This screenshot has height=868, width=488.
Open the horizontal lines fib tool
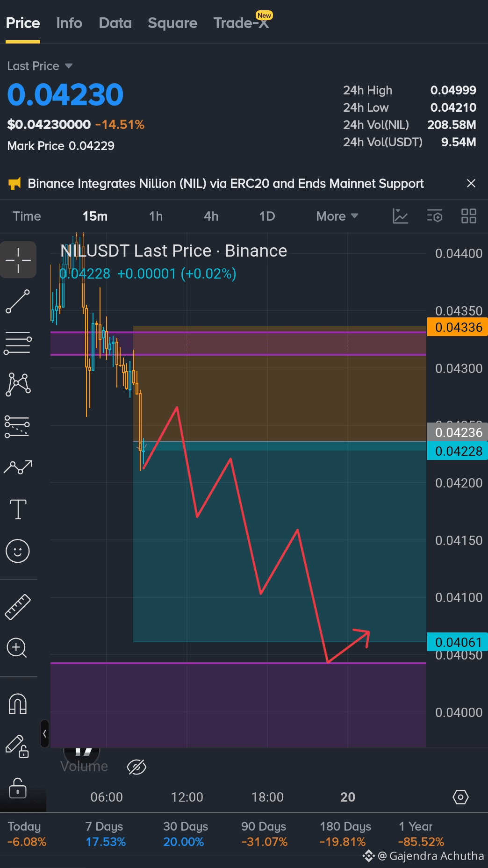click(18, 343)
